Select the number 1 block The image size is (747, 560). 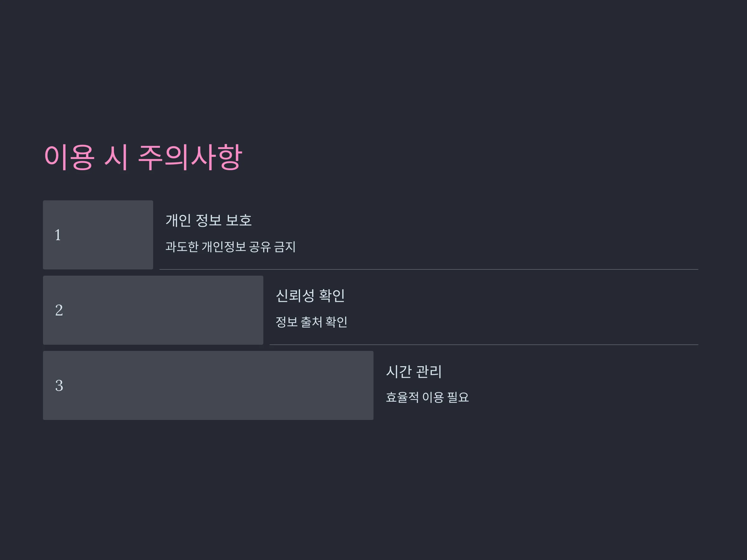point(98,235)
